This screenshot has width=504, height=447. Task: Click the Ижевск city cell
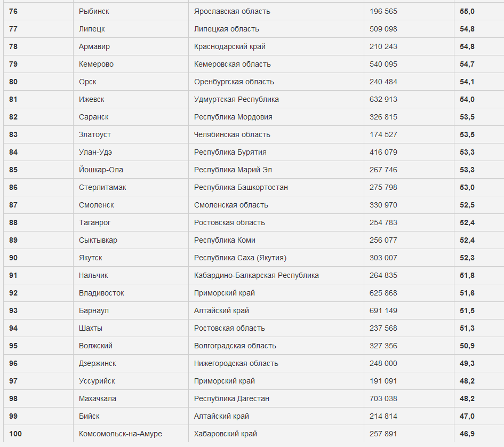coord(92,99)
